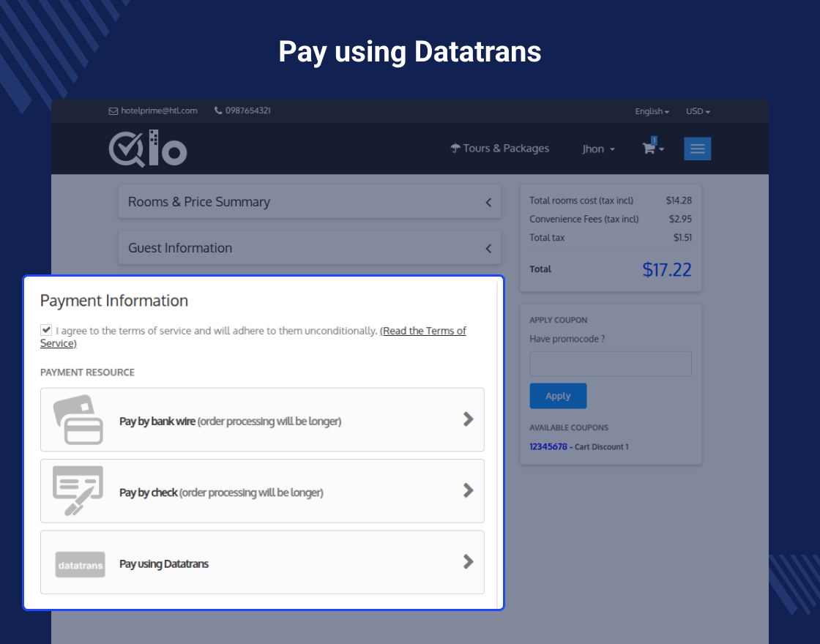
Task: Select Pay using Datatrans option
Action: click(x=262, y=563)
